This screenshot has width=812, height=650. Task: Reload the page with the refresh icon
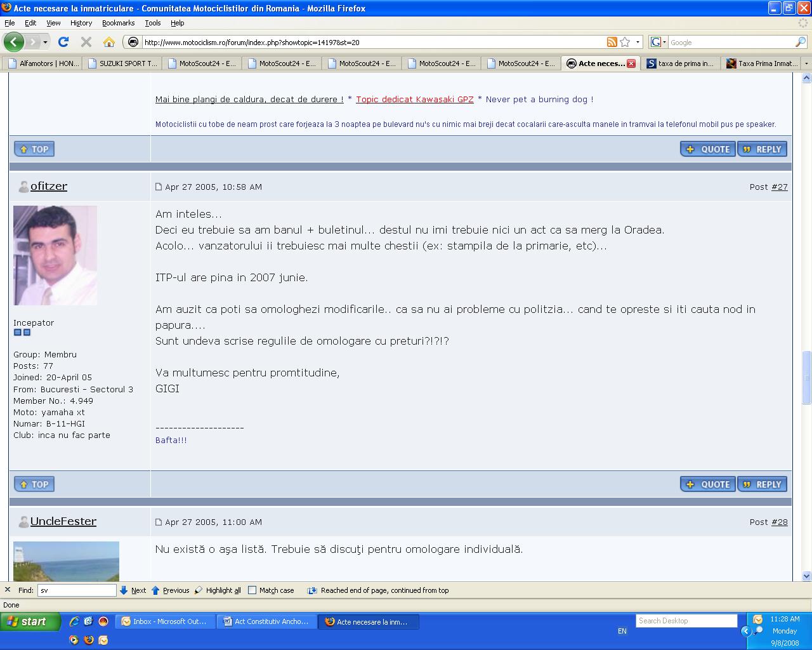click(x=63, y=42)
